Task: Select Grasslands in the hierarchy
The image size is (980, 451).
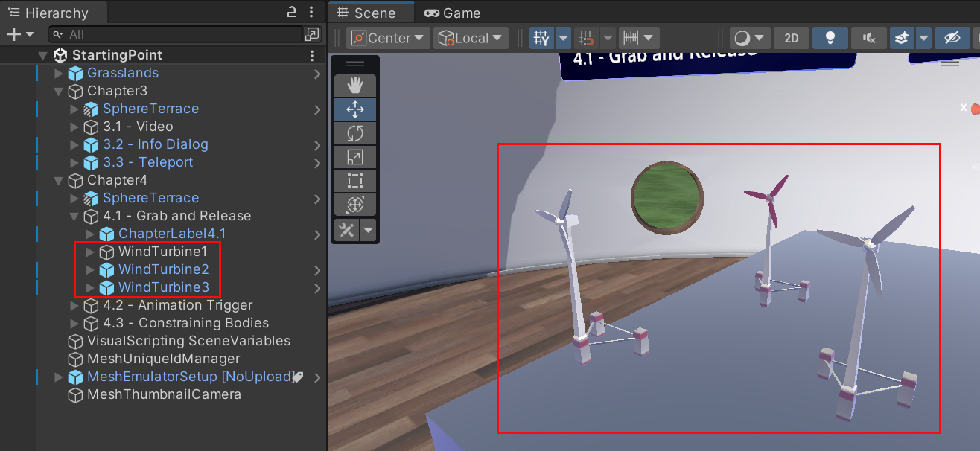Action: [x=122, y=73]
